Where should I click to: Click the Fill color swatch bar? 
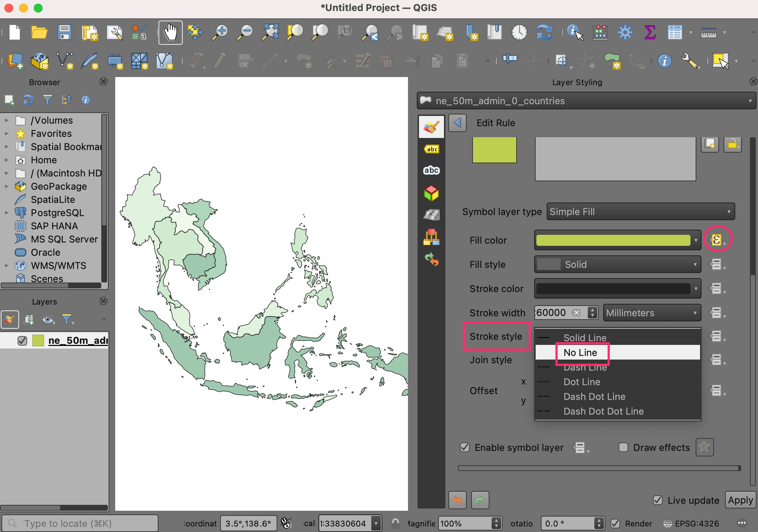(x=613, y=240)
